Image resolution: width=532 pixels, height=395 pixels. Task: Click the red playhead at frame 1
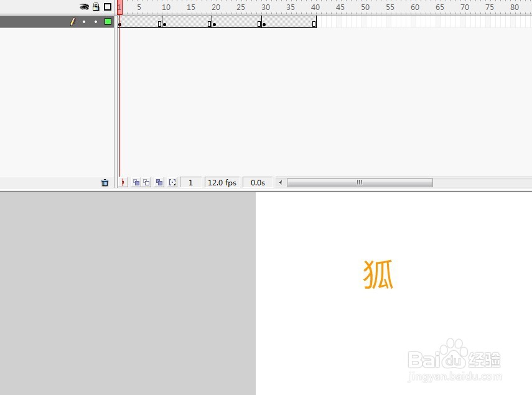click(x=119, y=7)
